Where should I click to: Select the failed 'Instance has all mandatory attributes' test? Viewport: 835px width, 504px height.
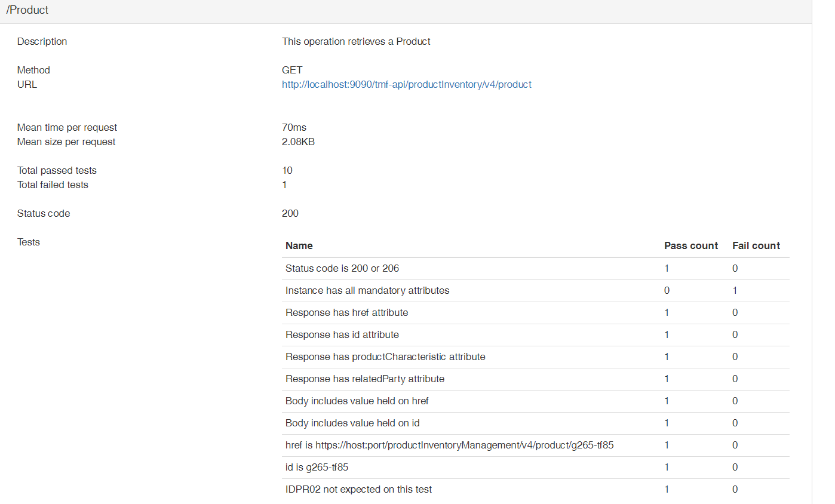(367, 290)
